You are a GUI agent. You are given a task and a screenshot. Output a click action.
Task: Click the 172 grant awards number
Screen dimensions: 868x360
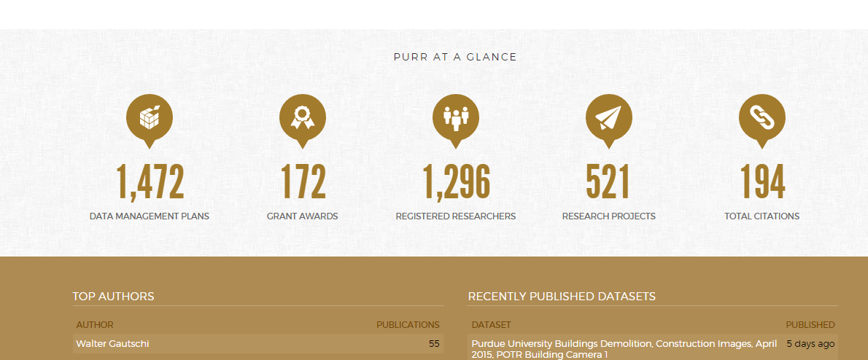[303, 182]
